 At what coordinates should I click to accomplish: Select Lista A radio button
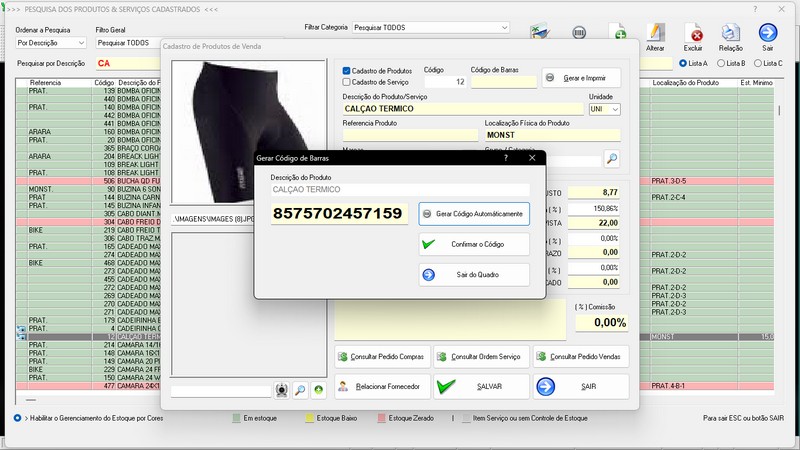point(683,63)
